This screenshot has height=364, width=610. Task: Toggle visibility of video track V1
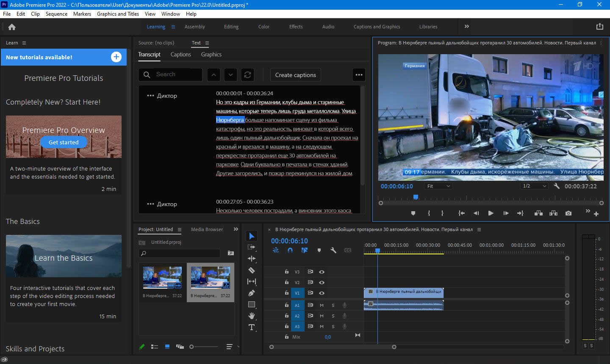click(x=322, y=293)
